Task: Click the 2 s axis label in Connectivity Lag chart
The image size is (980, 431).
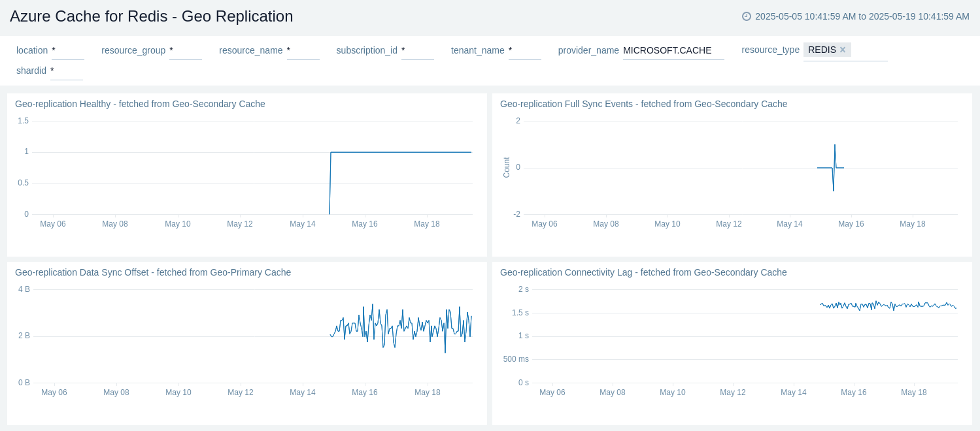Action: coord(524,289)
